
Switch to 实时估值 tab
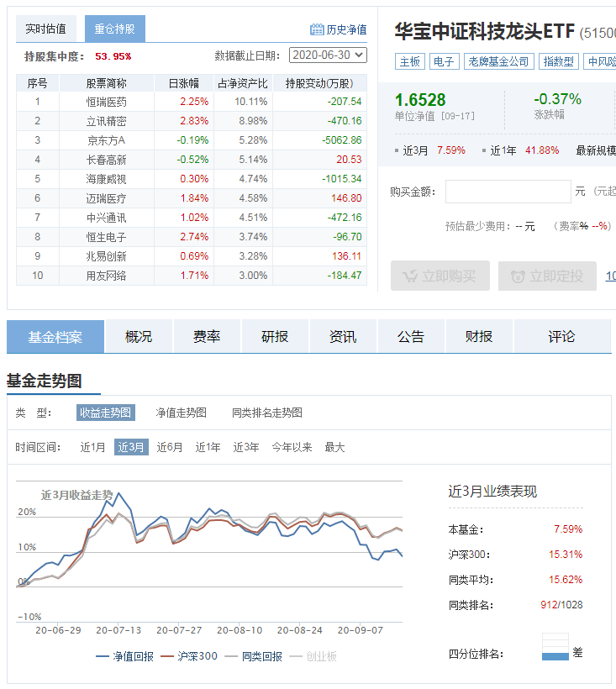pos(45,29)
